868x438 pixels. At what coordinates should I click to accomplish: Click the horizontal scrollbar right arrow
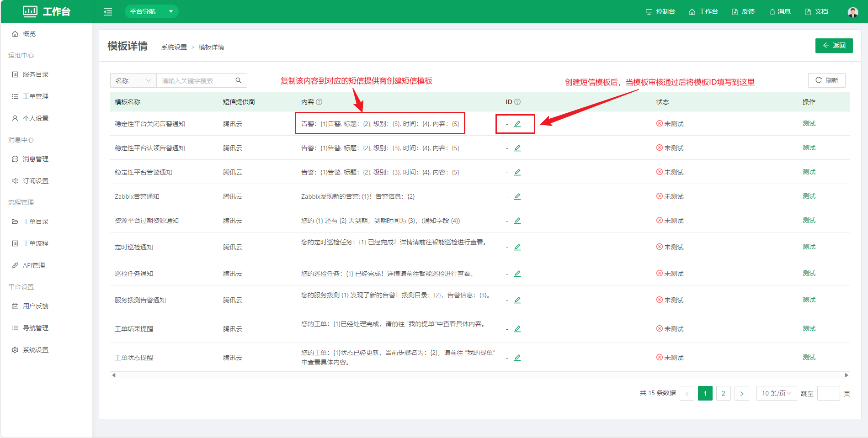(847, 375)
